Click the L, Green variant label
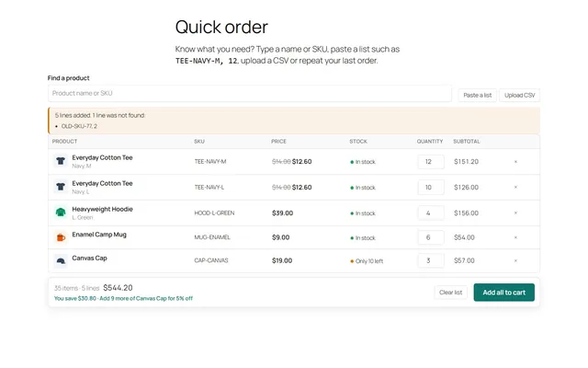Image resolution: width=588 pixels, height=368 pixels. [83, 217]
